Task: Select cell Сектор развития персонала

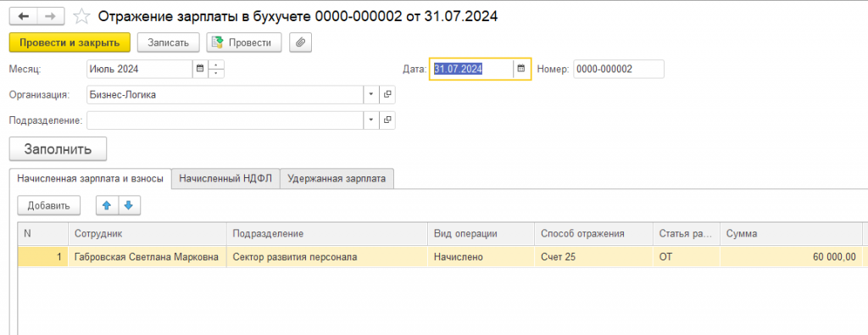Action: click(x=327, y=257)
